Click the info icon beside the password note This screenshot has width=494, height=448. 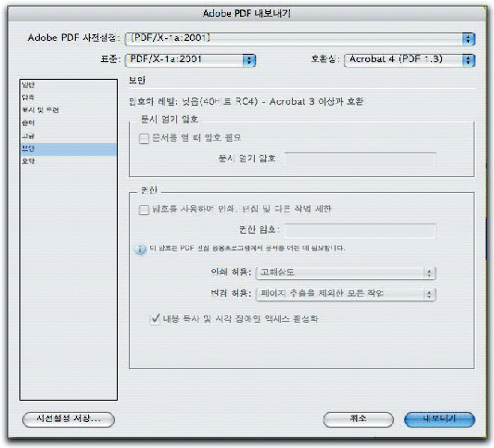(140, 250)
